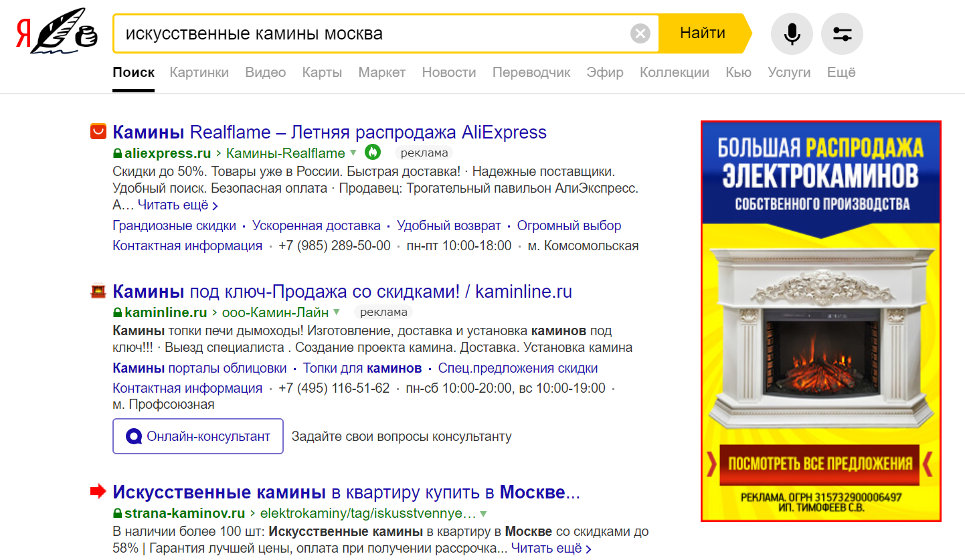Open search settings sliders icon
The width and height of the screenshot is (965, 560).
coord(842,33)
